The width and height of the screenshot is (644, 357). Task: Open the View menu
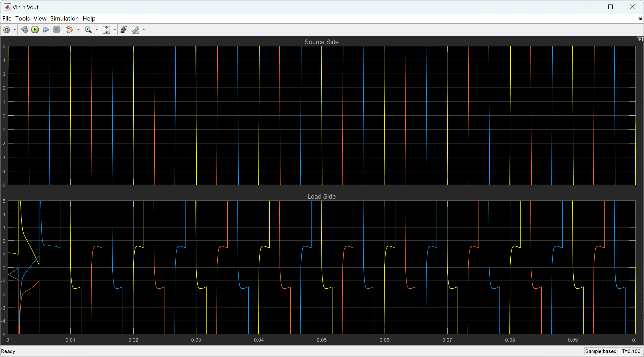40,18
